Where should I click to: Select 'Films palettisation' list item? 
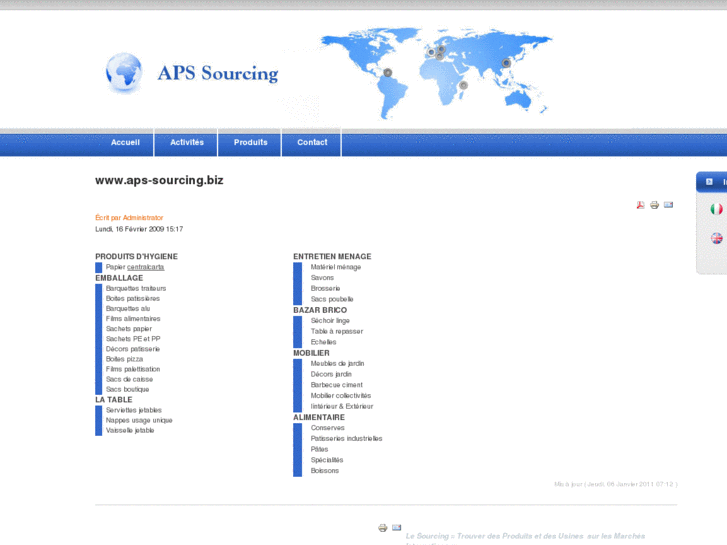click(x=133, y=369)
